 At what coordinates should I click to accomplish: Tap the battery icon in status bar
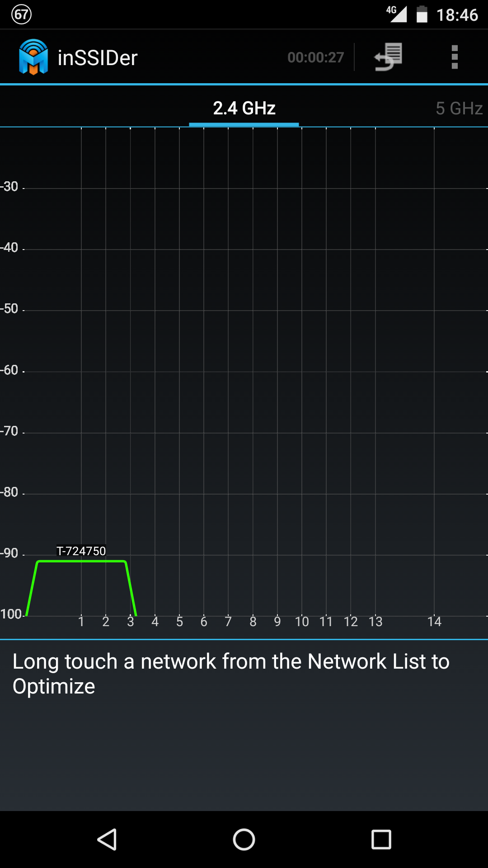tap(422, 14)
